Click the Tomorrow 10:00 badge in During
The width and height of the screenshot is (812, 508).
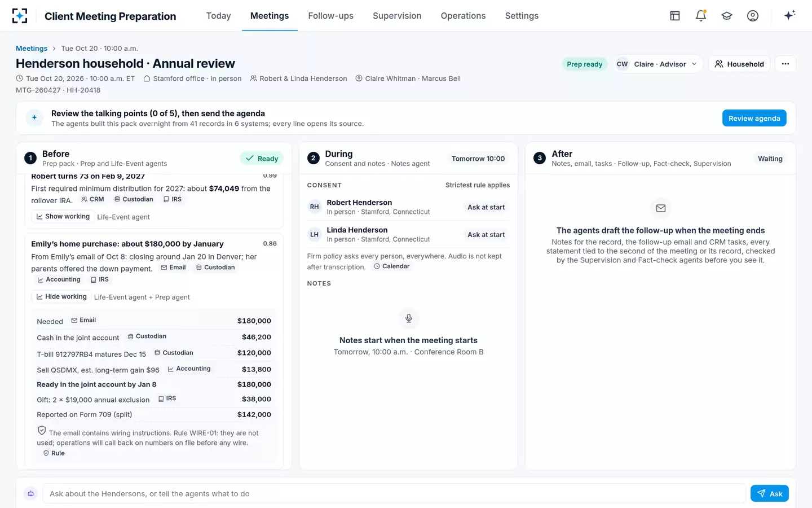pos(478,159)
